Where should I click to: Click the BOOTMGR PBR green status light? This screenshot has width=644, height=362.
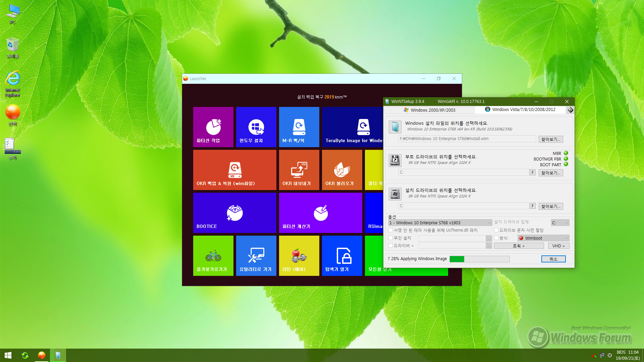[x=566, y=159]
